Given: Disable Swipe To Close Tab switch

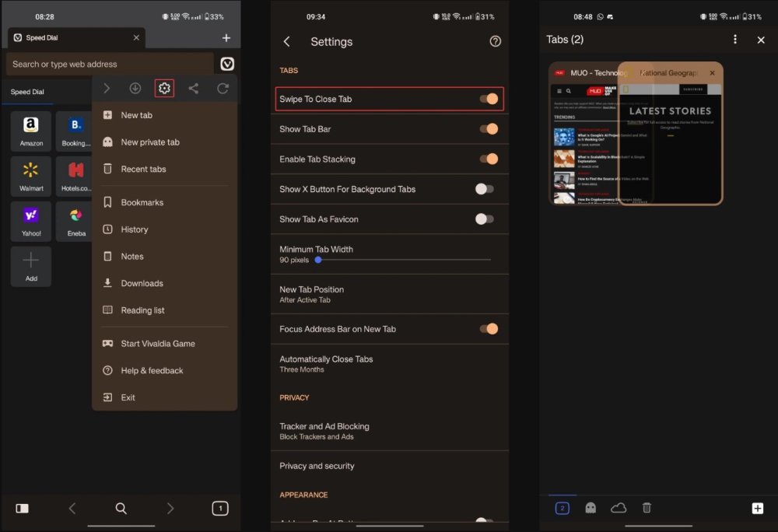Looking at the screenshot, I should (488, 99).
